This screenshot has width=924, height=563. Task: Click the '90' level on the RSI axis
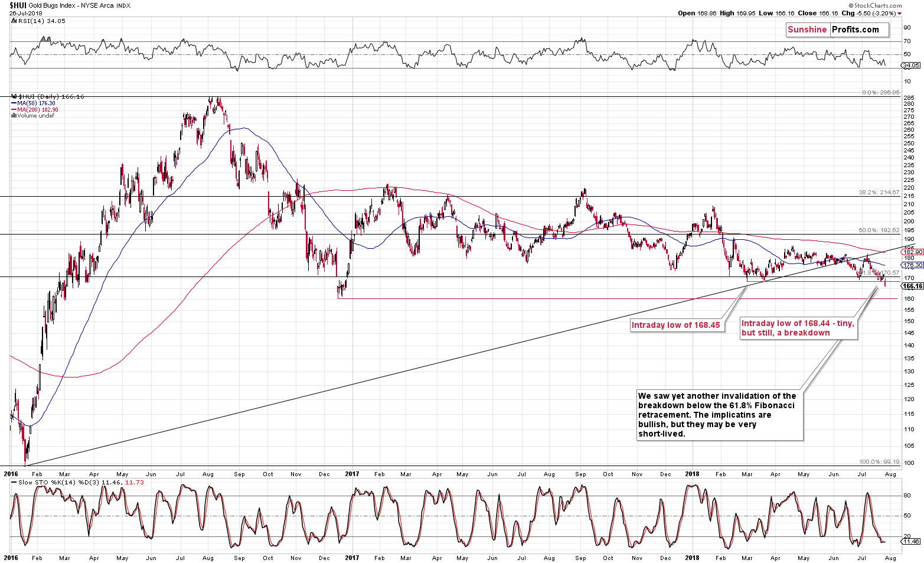pos(907,27)
